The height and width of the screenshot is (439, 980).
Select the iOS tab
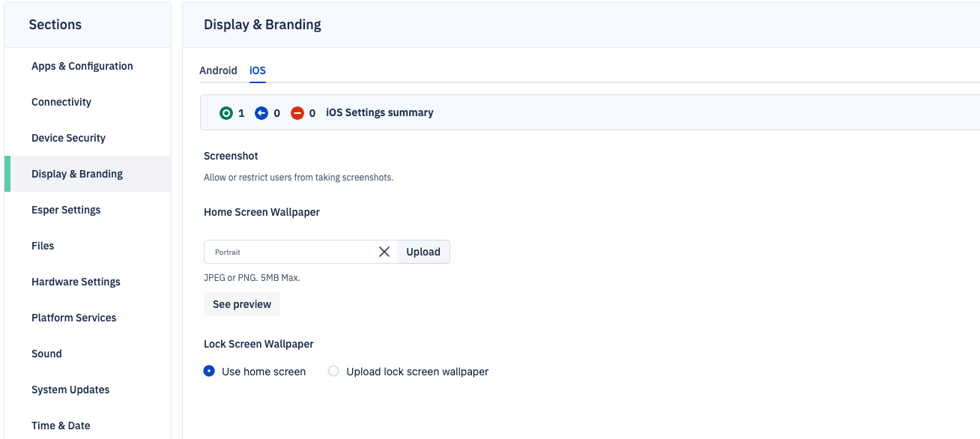tap(258, 70)
